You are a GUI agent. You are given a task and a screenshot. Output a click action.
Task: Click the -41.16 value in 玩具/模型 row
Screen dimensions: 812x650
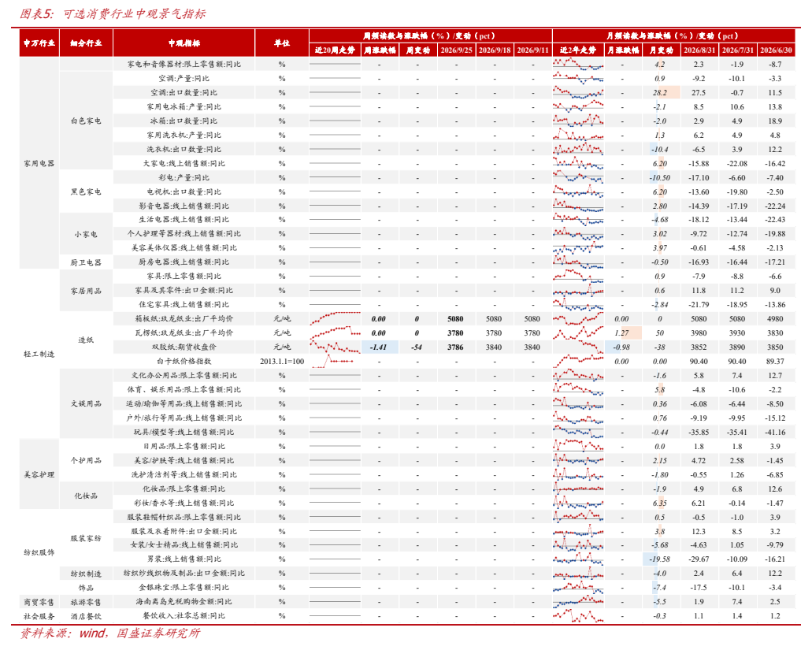775,432
